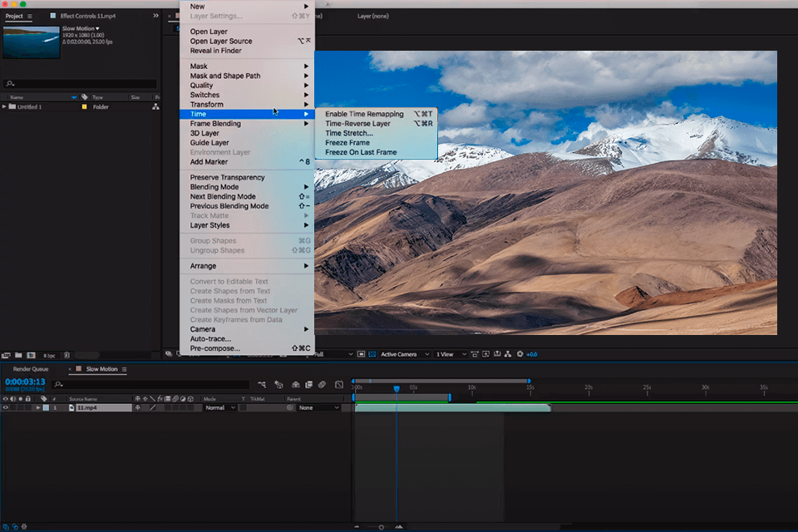Image resolution: width=798 pixels, height=532 pixels.
Task: Click the timeline layer search field
Action: pyautogui.click(x=150, y=384)
